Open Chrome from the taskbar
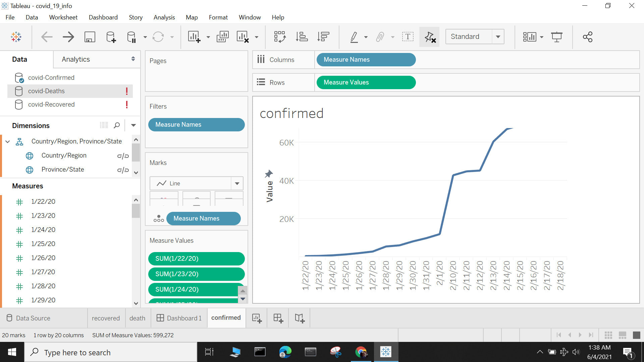This screenshot has height=362, width=644. [361, 352]
